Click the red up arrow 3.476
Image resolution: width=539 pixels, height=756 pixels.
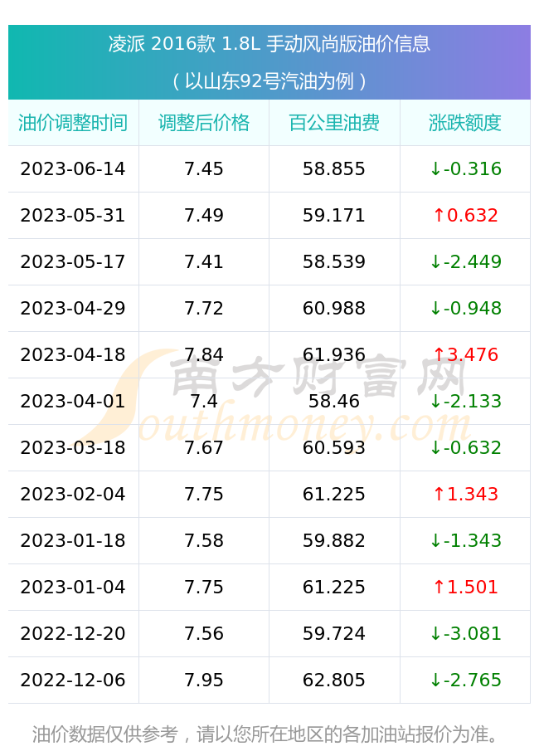tap(465, 355)
